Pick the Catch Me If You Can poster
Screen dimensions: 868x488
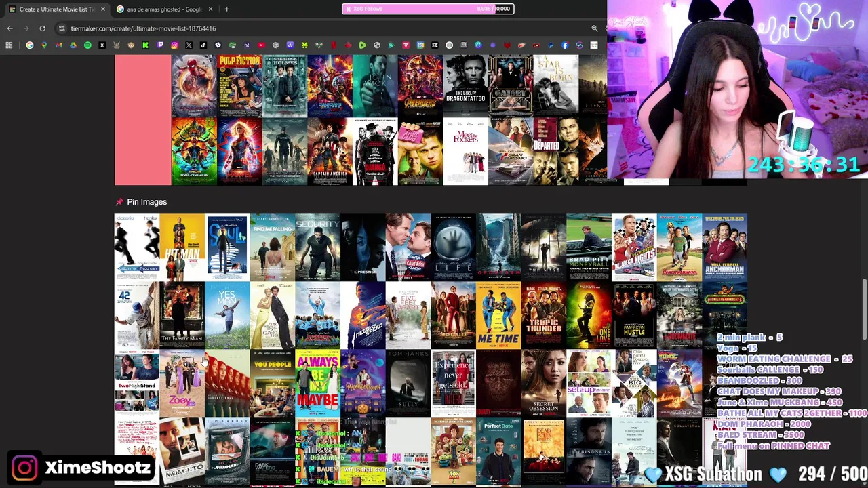tap(136, 247)
